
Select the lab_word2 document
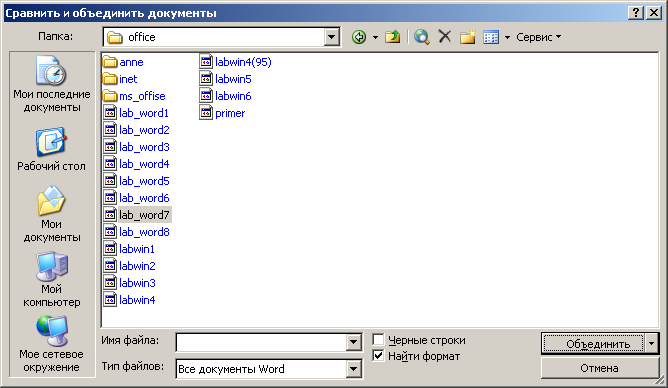[136, 130]
